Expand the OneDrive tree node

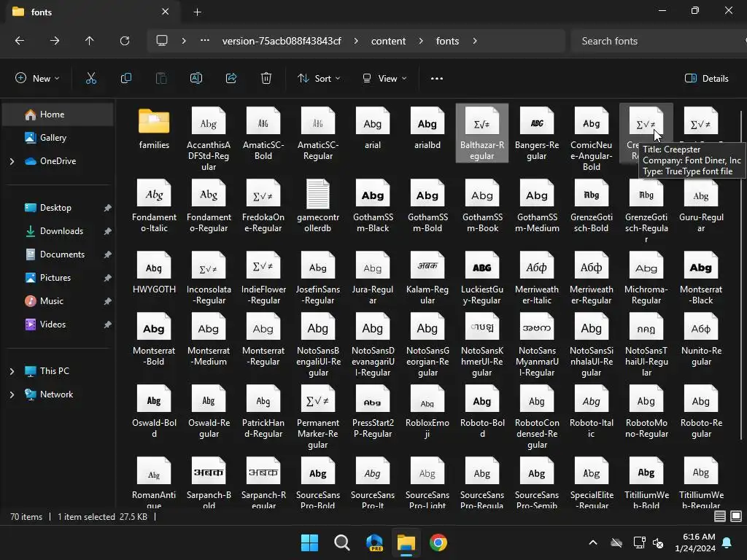12,161
